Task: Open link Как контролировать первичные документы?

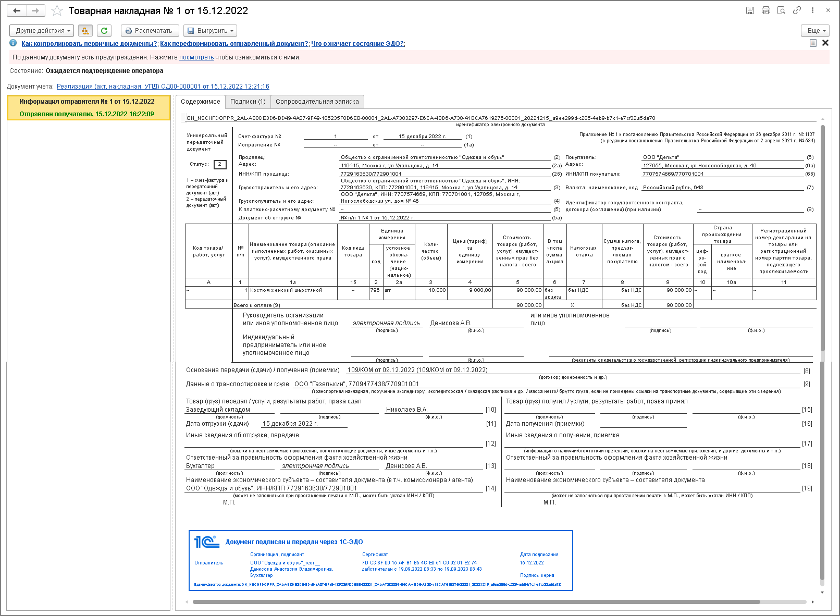Action: pos(89,44)
